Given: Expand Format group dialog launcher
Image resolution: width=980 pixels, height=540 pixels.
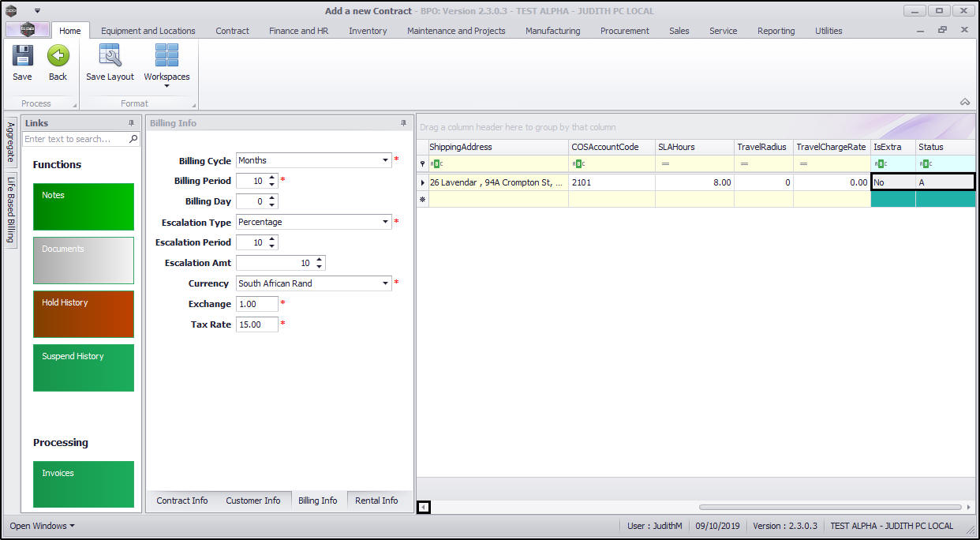Looking at the screenshot, I should 193,105.
